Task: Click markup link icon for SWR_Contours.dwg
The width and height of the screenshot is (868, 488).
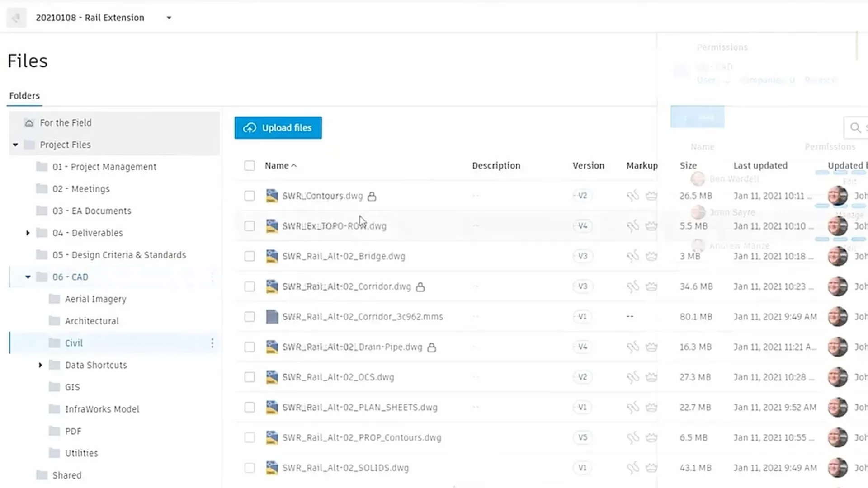Action: (x=633, y=196)
